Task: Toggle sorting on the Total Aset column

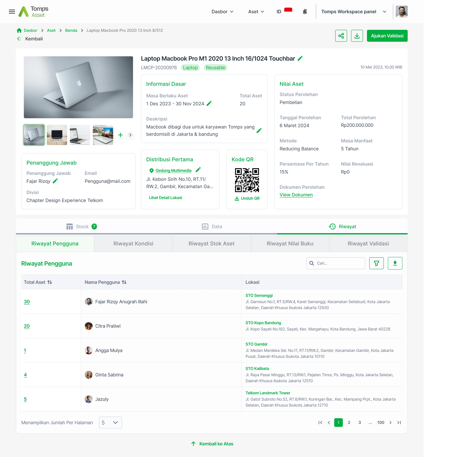Action: tap(50, 282)
